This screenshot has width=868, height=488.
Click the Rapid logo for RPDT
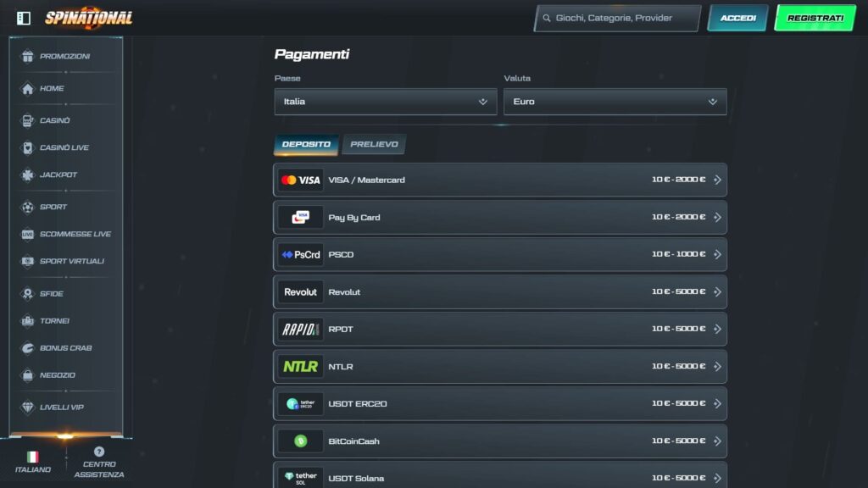301,330
